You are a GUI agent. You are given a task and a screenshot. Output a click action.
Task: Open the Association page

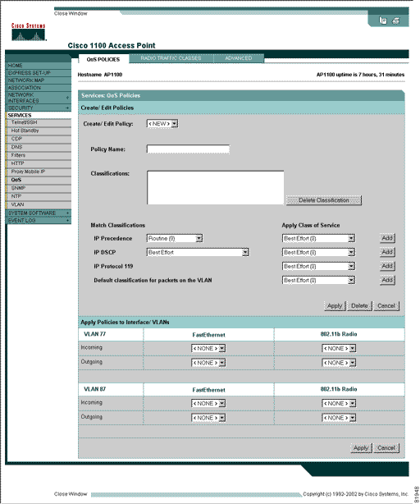[x=39, y=88]
